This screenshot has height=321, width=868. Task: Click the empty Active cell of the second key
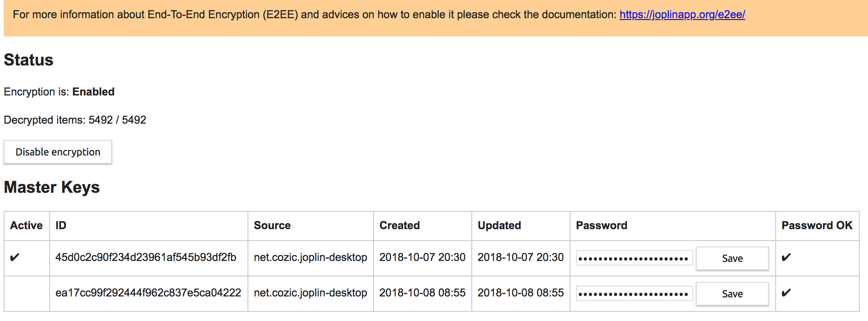(27, 293)
